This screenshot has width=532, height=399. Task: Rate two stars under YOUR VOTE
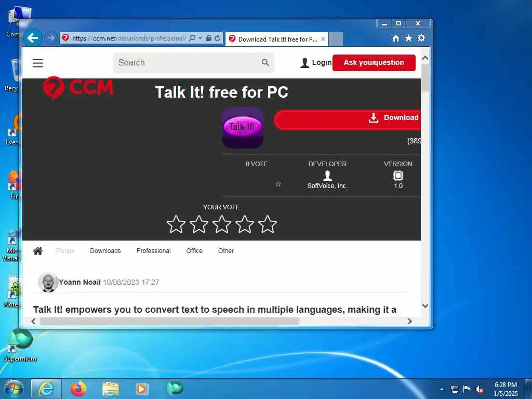199,224
